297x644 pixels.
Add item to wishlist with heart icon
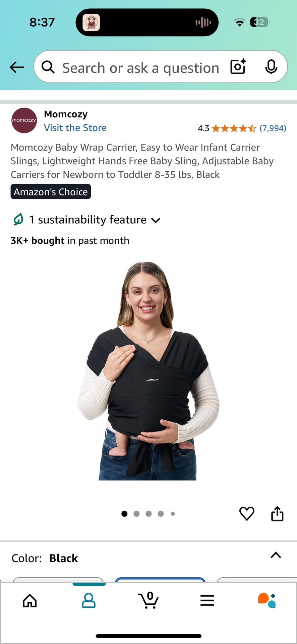tap(247, 514)
